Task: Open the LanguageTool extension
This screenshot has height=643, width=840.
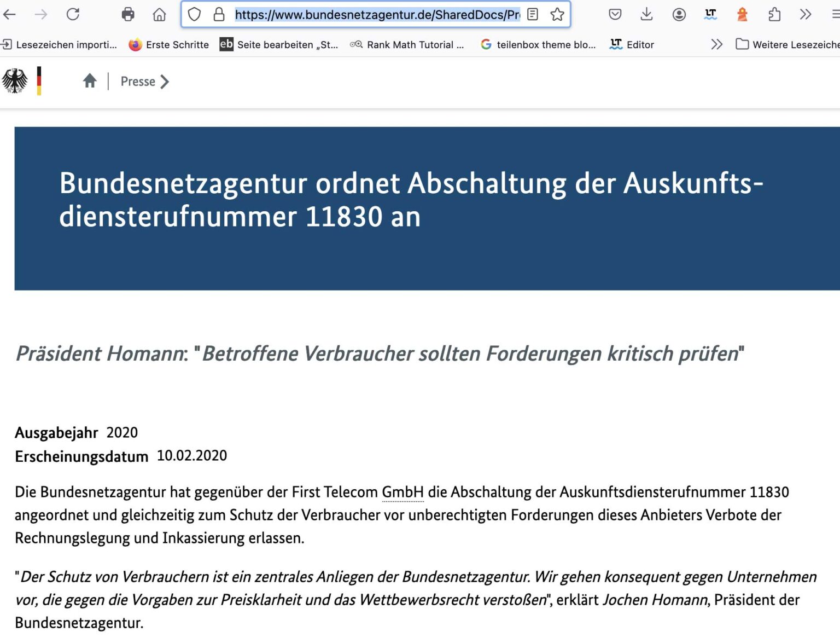Action: [710, 15]
